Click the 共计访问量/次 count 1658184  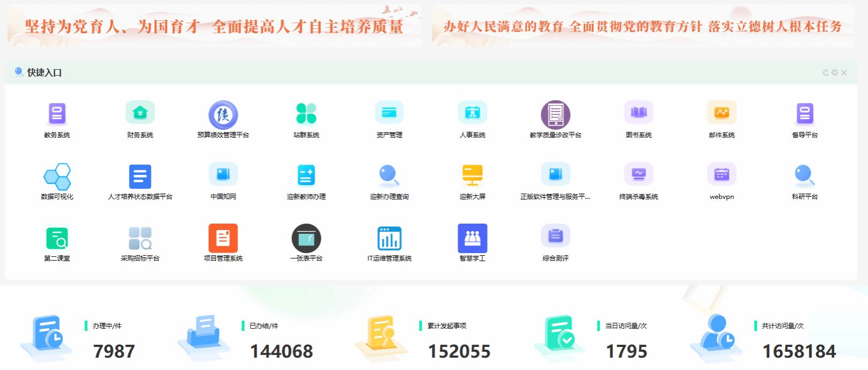point(799,351)
